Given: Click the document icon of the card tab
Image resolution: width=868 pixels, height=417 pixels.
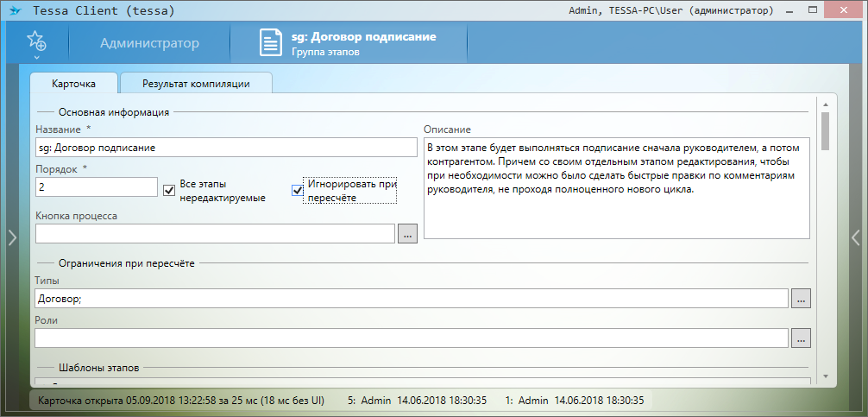Looking at the screenshot, I should [x=272, y=43].
